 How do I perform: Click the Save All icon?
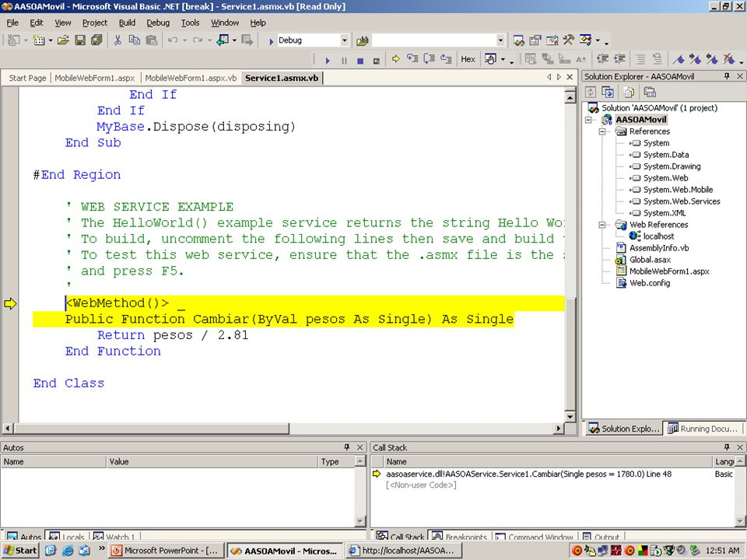[96, 40]
